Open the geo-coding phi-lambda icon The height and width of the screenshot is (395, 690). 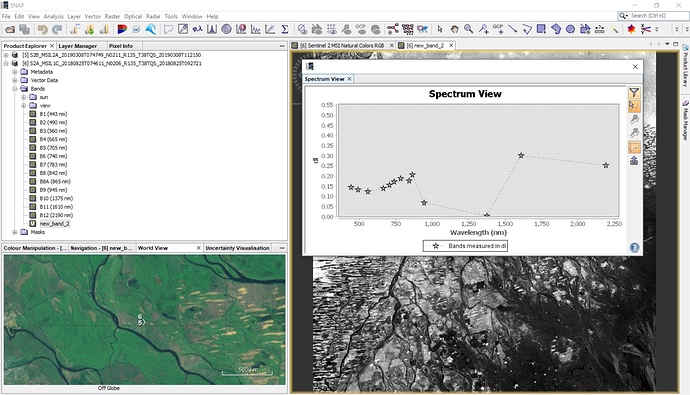click(x=197, y=29)
